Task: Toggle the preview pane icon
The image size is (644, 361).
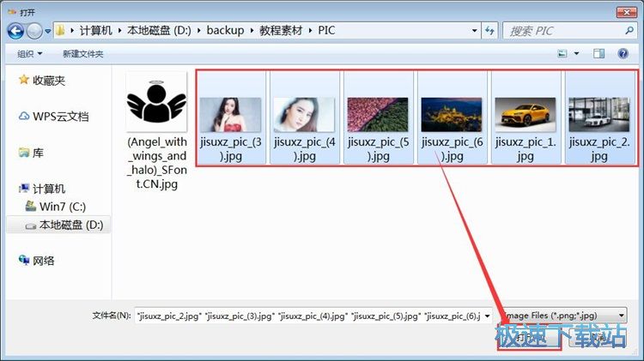Action: tap(598, 54)
